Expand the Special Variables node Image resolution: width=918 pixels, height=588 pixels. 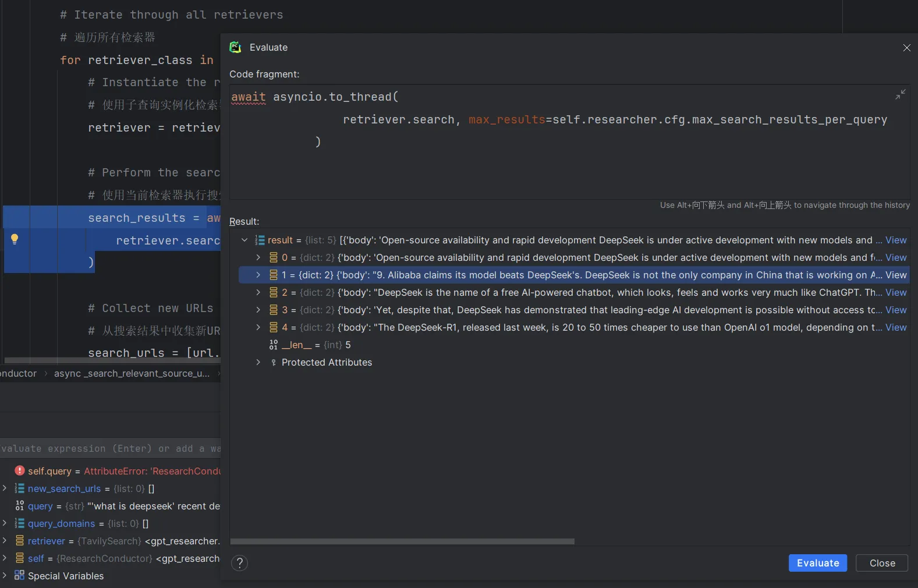click(x=5, y=575)
